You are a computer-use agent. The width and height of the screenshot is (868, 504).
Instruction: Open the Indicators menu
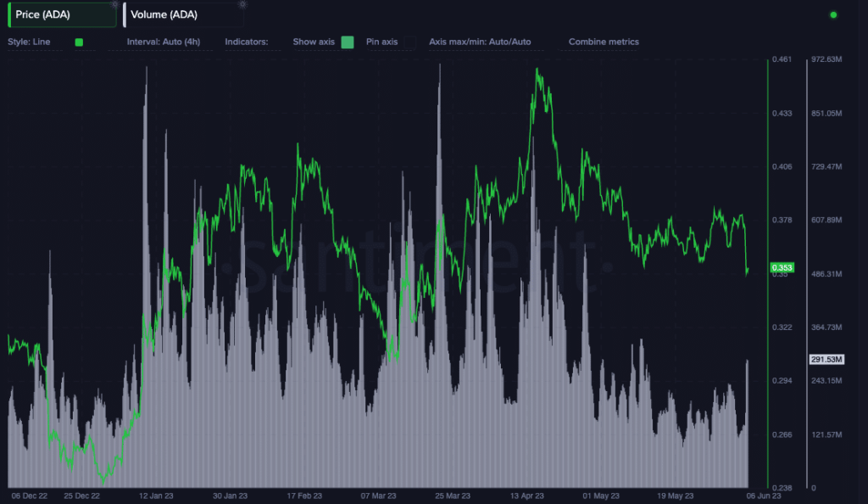(x=247, y=42)
